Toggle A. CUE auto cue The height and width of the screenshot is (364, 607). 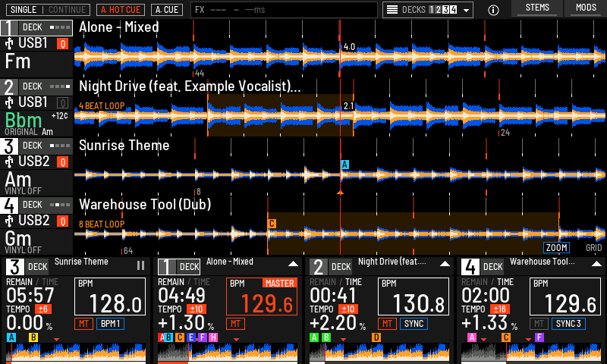click(167, 10)
